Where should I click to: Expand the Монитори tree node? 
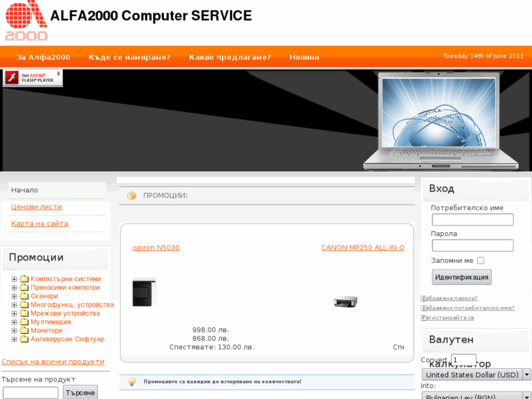pyautogui.click(x=14, y=331)
